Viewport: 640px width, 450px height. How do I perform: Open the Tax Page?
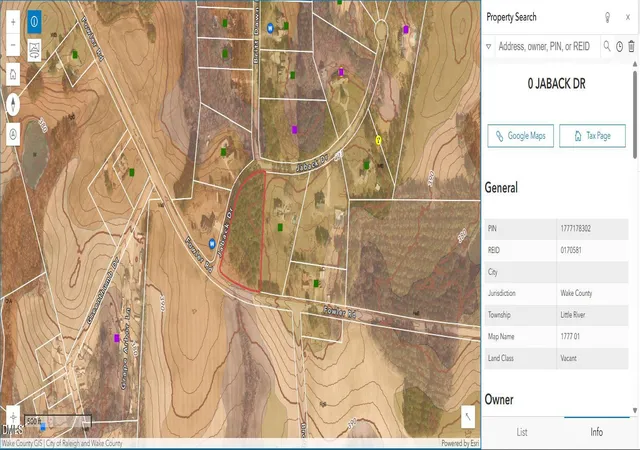tap(592, 136)
